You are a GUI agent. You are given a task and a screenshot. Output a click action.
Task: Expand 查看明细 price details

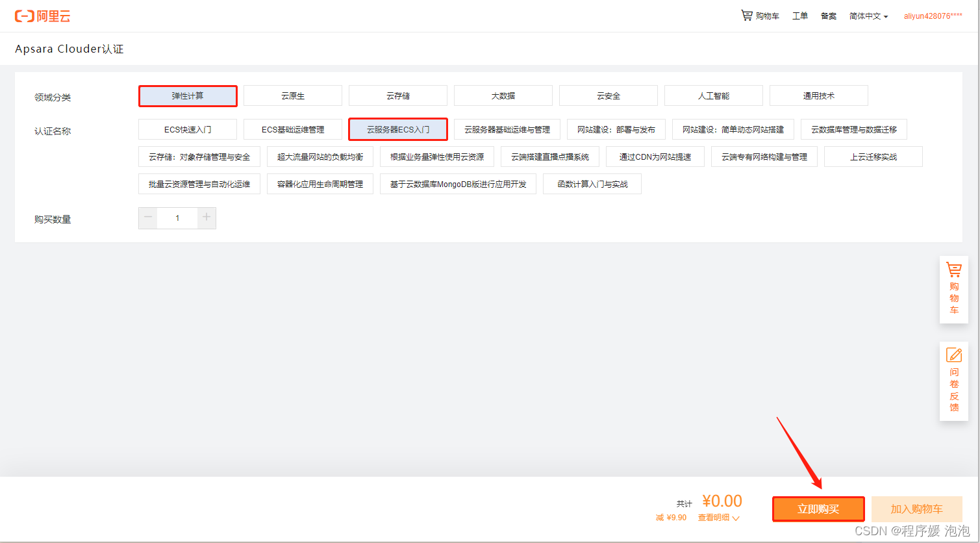719,518
